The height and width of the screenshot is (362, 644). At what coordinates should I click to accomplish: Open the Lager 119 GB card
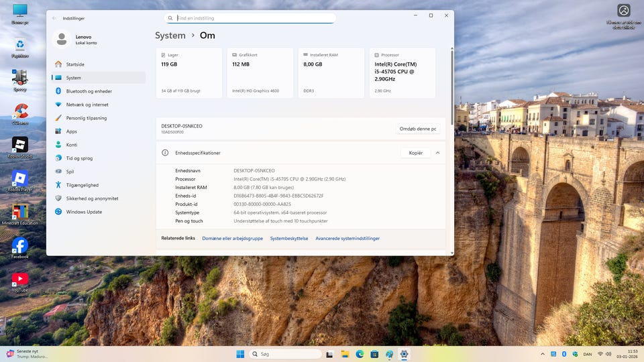(x=189, y=73)
